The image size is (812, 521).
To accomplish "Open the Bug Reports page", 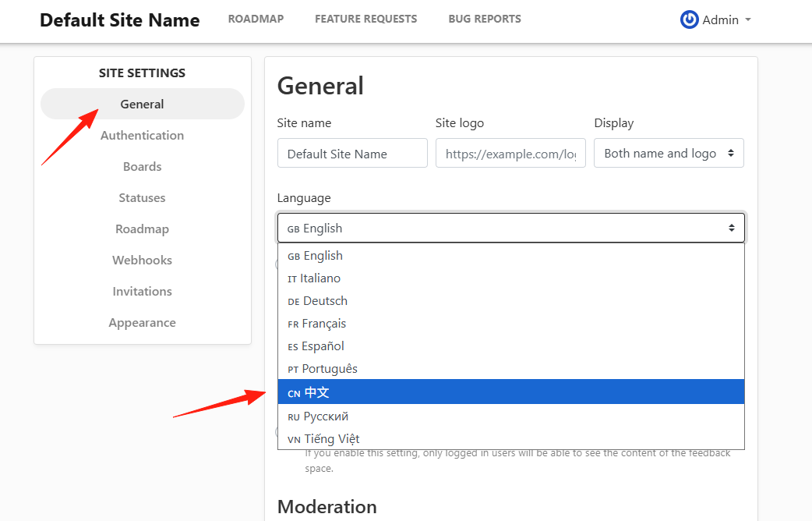I will [x=485, y=19].
